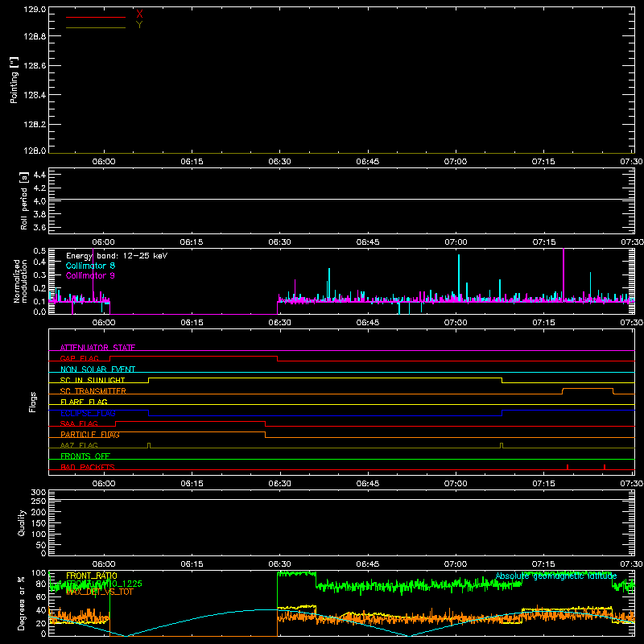This screenshot has height=644, width=644.
Task: Click the olive A07 pulse after 07:00
Action: click(502, 446)
